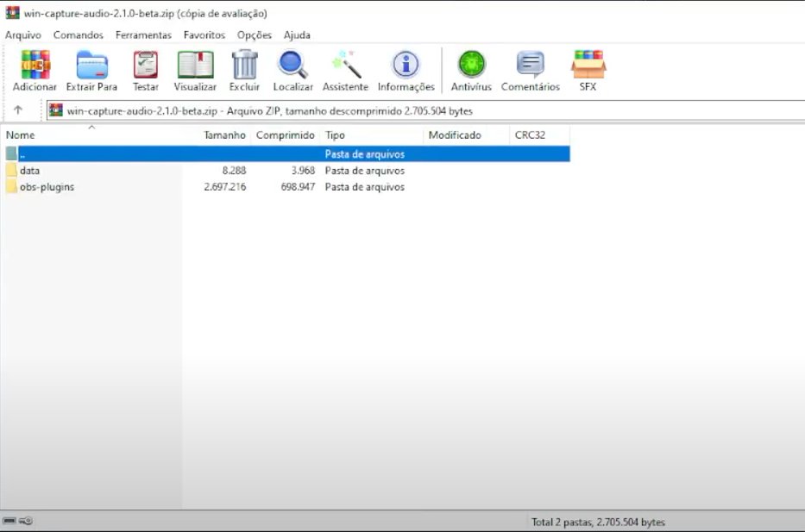Click the 2.697.216 size value
The image size is (805, 532).
[x=225, y=187]
